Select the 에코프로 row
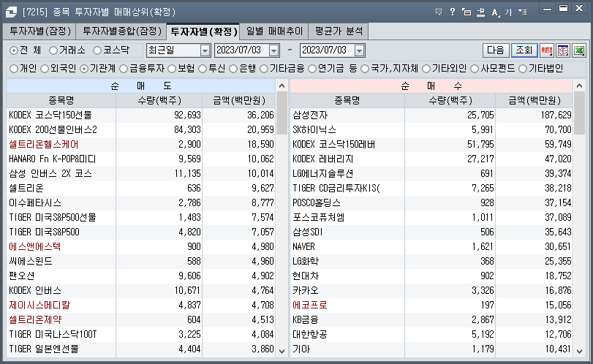This screenshot has height=364, width=593. coord(431,306)
